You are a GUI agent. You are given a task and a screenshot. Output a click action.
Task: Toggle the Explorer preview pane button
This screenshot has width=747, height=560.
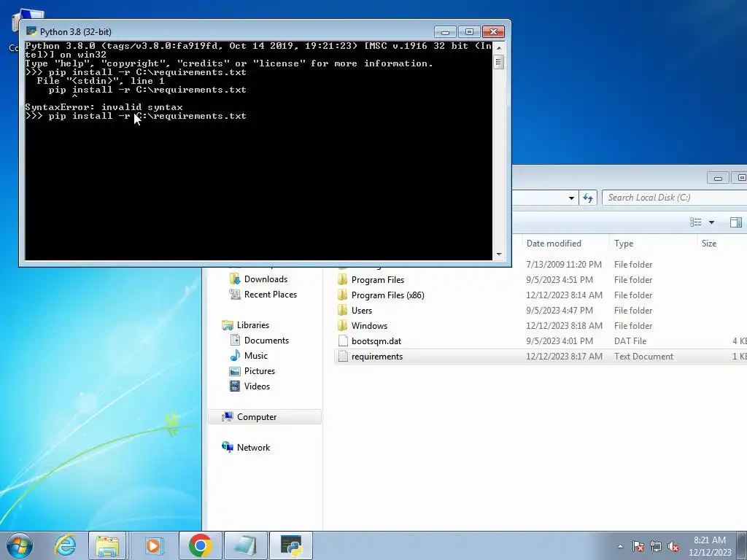735,222
